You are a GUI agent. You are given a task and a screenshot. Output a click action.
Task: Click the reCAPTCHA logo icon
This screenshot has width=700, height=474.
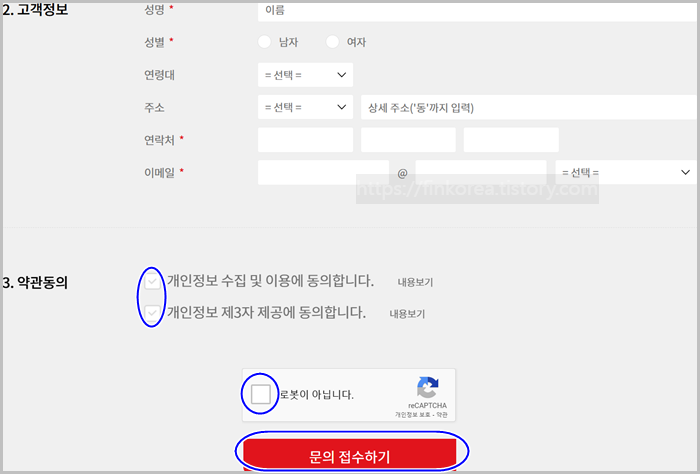tap(428, 387)
